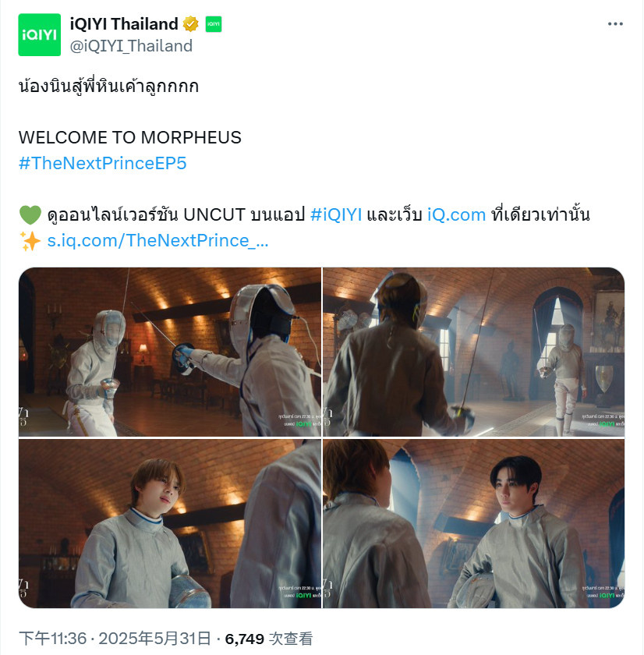Click the green heart emoji
Screen dimensions: 644x655
[x=30, y=214]
